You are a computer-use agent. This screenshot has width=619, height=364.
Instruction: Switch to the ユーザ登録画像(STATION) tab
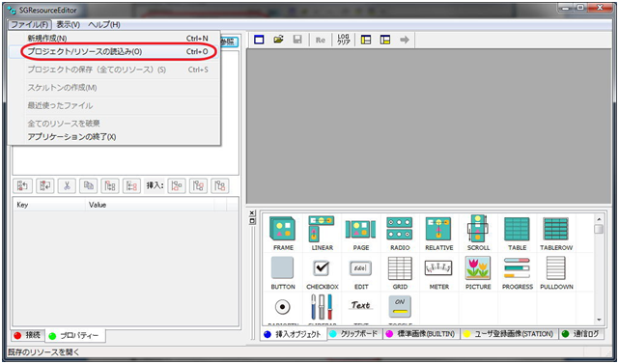pyautogui.click(x=509, y=334)
